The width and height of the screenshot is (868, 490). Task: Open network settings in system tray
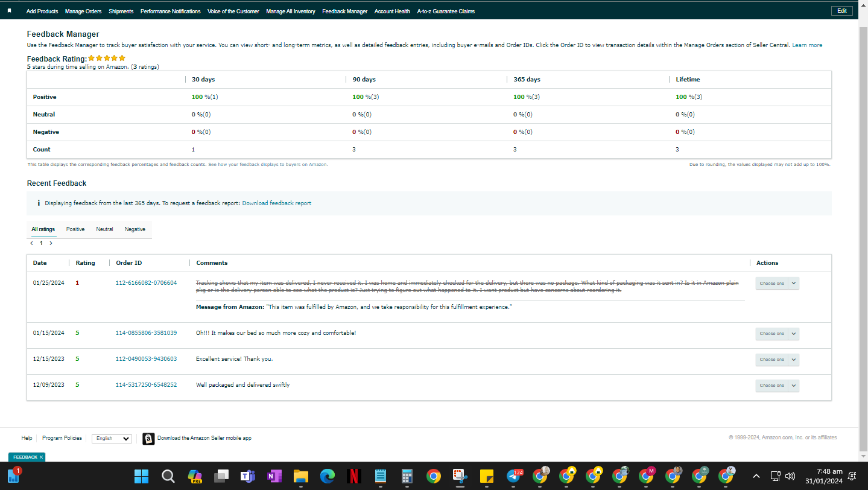[776, 476]
